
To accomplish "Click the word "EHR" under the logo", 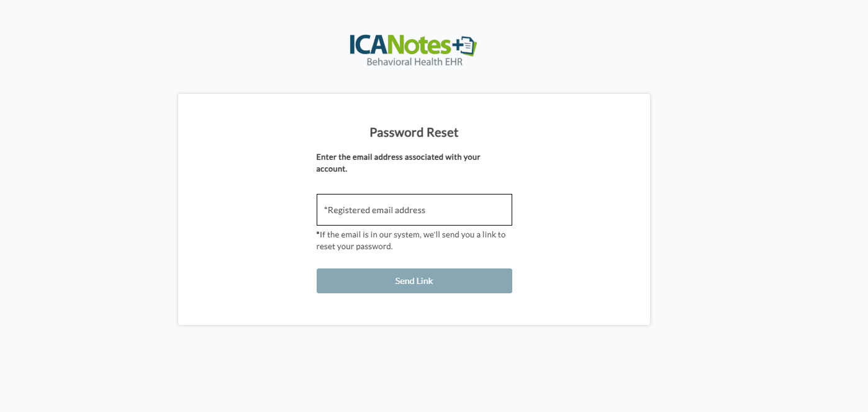I will pos(453,62).
